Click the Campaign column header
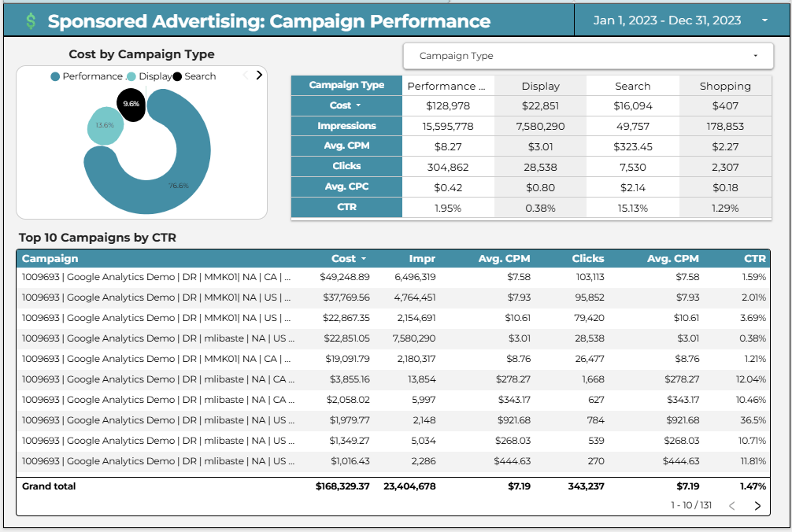Viewport: 792px width, 532px height. point(50,258)
